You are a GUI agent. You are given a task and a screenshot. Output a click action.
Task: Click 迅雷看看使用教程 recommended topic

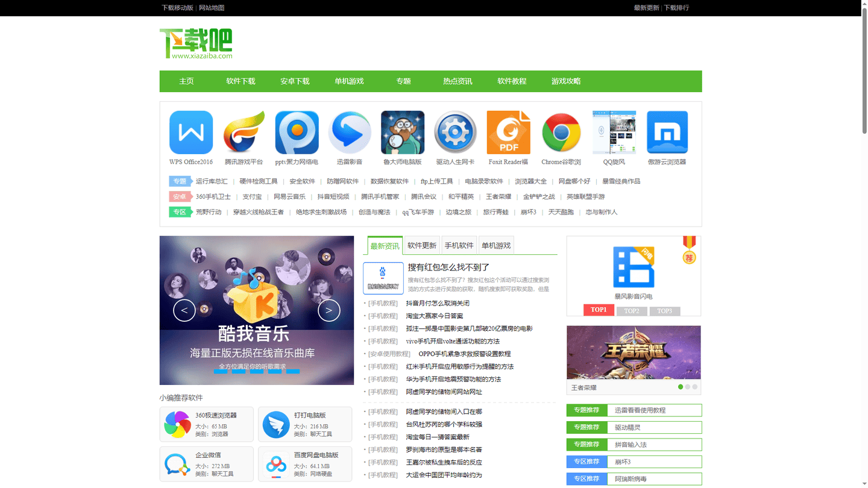tap(640, 410)
